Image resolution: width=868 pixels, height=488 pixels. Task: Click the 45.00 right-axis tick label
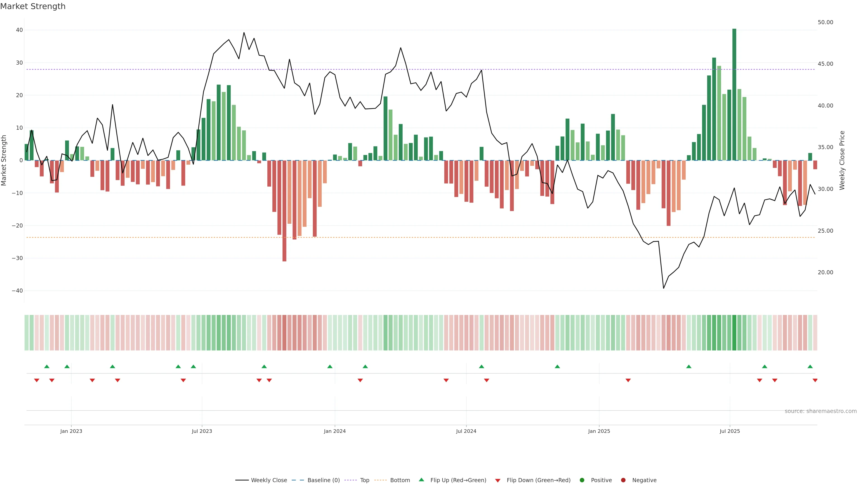coord(825,64)
